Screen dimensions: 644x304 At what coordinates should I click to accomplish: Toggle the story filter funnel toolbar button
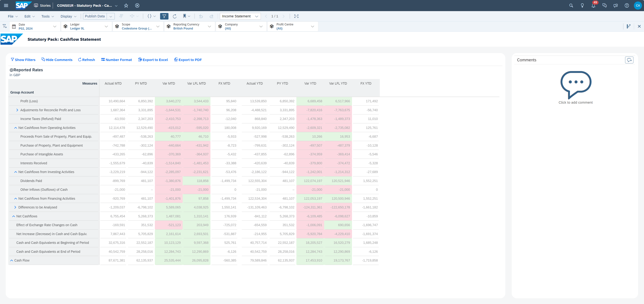[x=164, y=16]
